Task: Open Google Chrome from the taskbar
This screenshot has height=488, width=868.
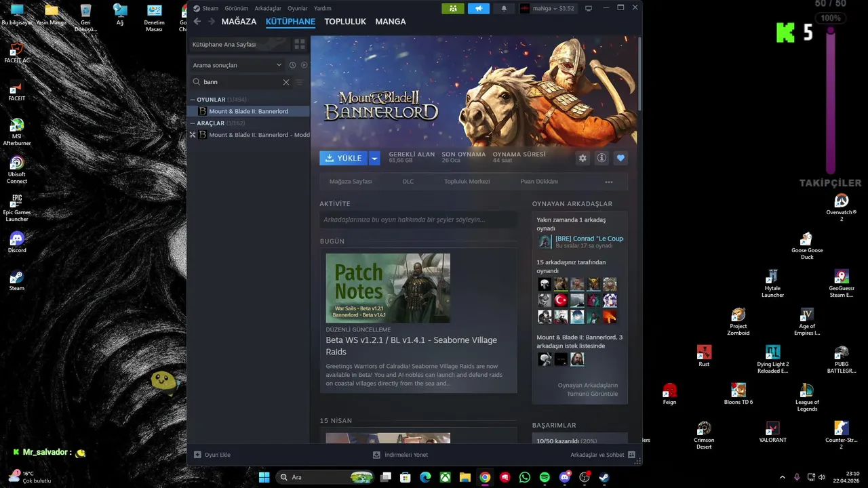Action: [x=485, y=477]
